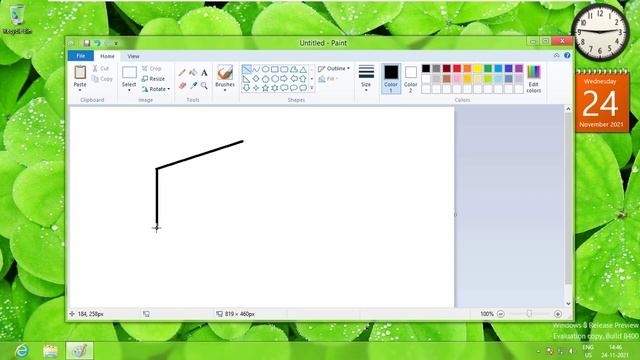Select the Fill with color bucket tool
Image resolution: width=640 pixels, height=360 pixels.
(193, 73)
